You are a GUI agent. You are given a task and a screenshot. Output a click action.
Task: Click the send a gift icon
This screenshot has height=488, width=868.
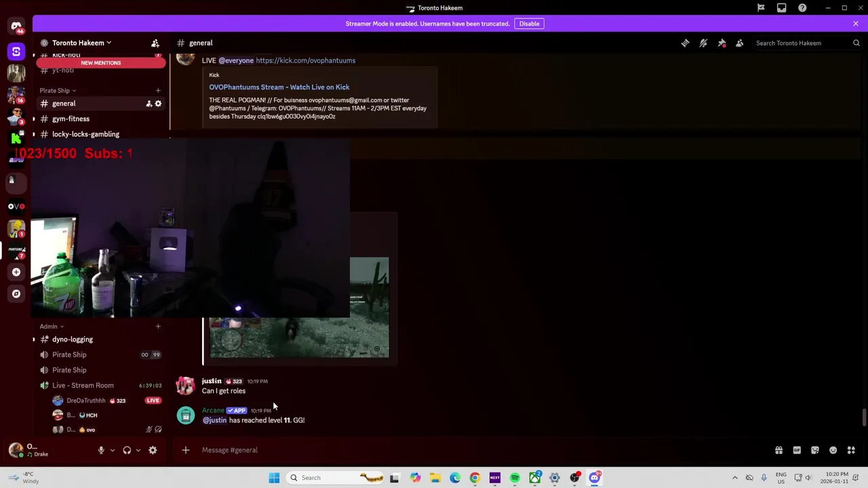pyautogui.click(x=778, y=450)
